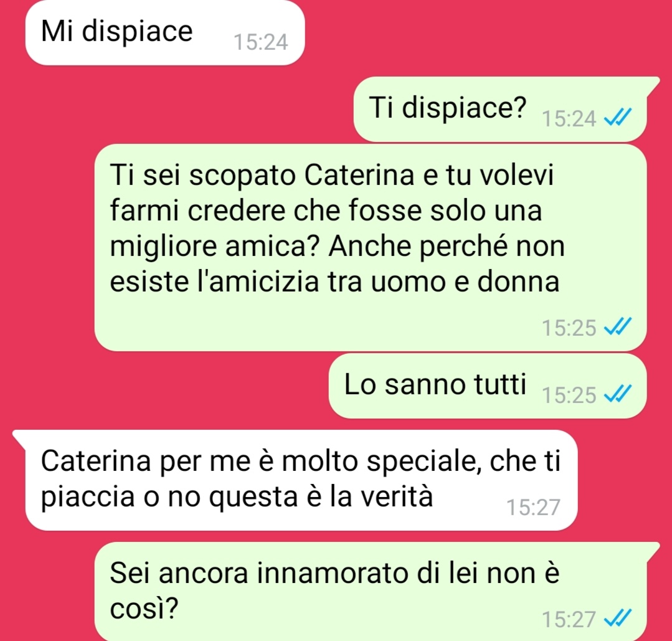Click the blue double check on 'Lo sanno tutti'
This screenshot has width=672, height=641.
coord(618,394)
